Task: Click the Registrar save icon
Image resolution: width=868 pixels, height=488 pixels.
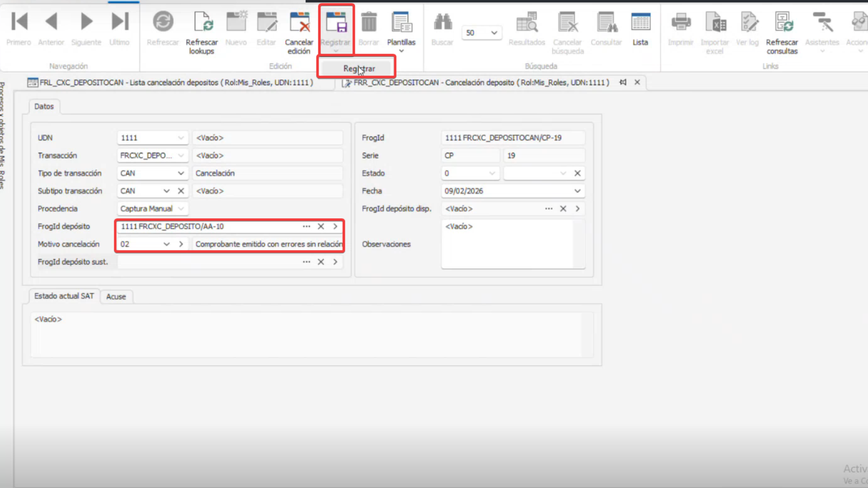Action: 335,23
